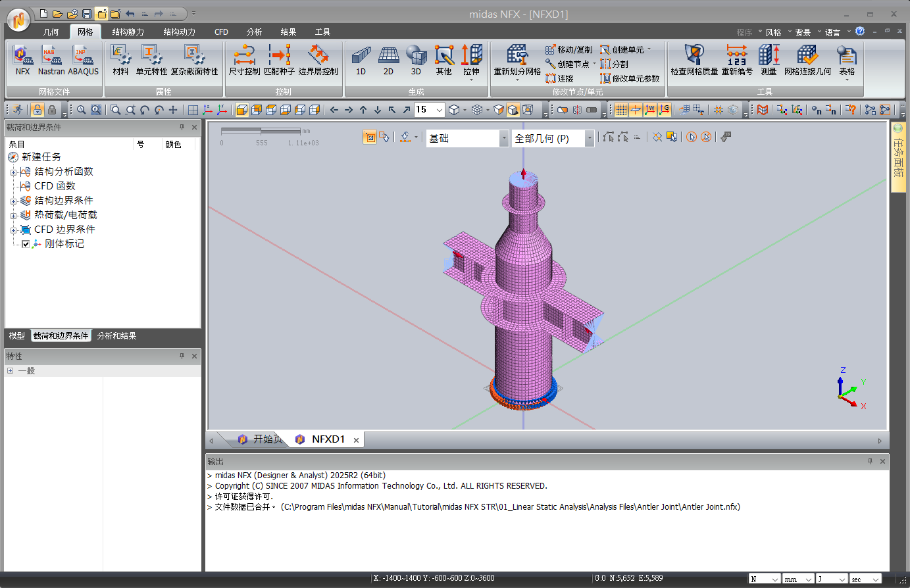Select the 开始页 document tab

pyautogui.click(x=261, y=439)
